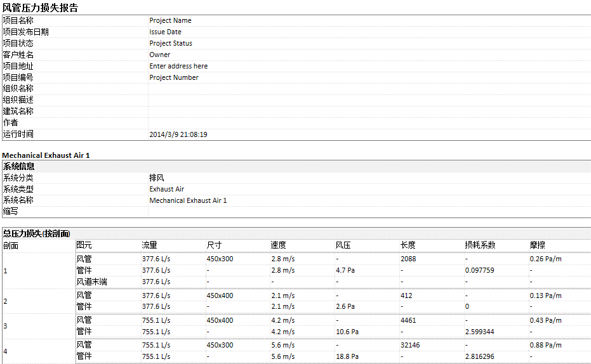Click the bold Mechanical Exhaust Air 1 heading

(46, 155)
